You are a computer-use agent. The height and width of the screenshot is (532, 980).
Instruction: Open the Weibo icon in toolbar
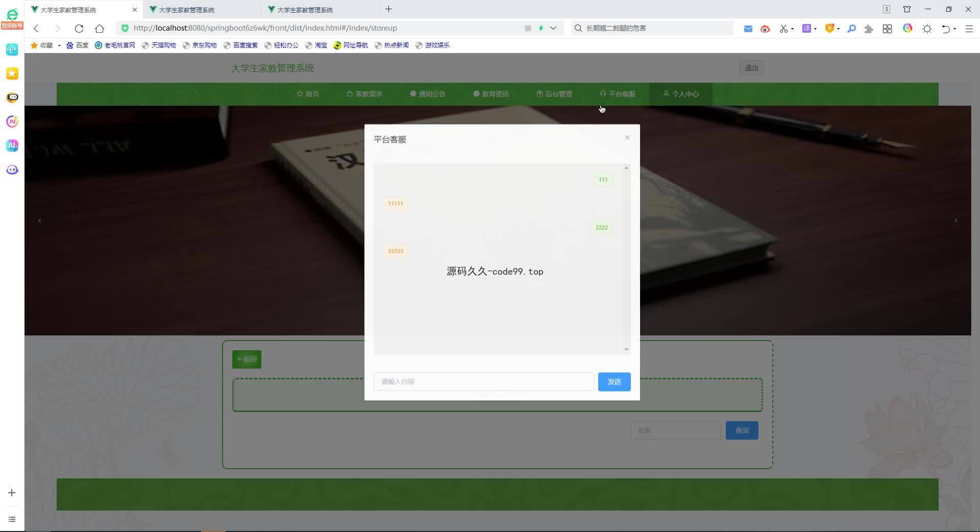click(x=765, y=29)
